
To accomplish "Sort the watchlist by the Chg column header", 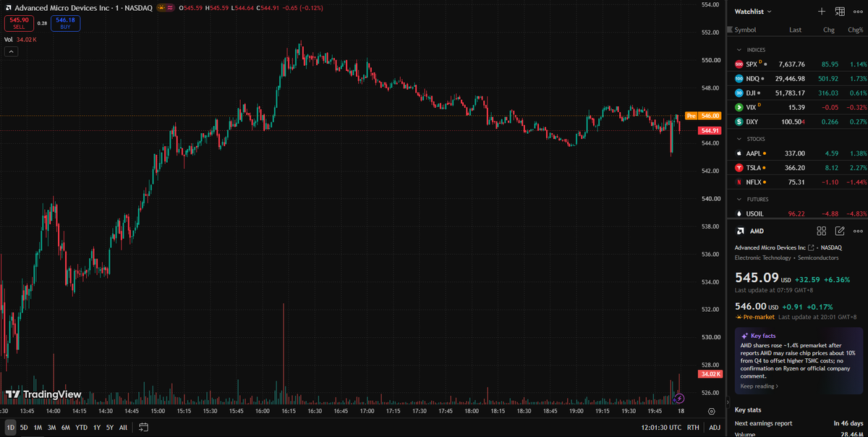I will click(829, 30).
